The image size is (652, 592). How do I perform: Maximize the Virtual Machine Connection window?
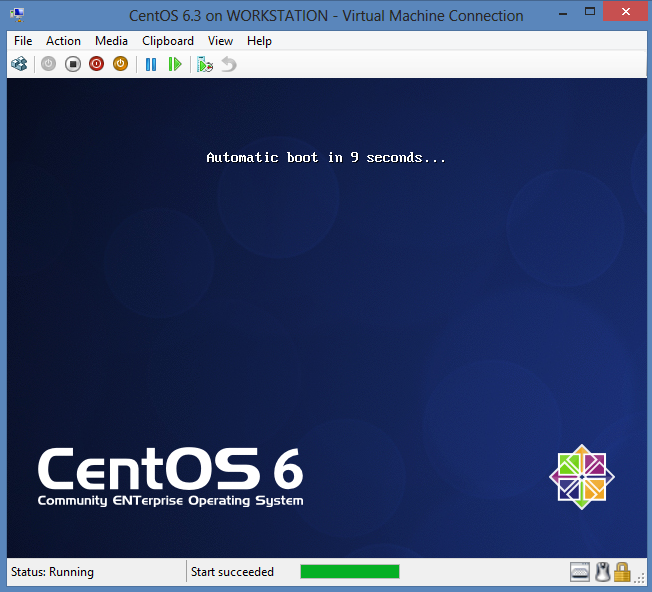click(x=590, y=12)
